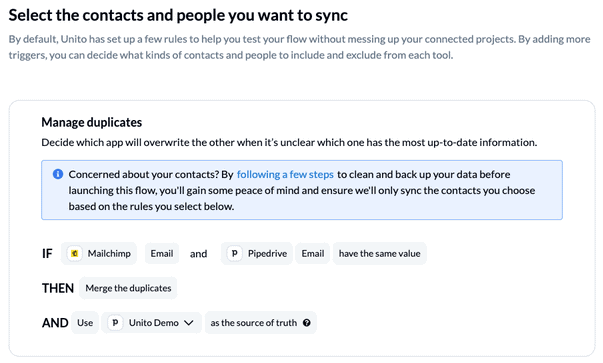Screen dimensions: 603x363
Task: Expand the Unito Demo chevron arrow
Action: [188, 323]
